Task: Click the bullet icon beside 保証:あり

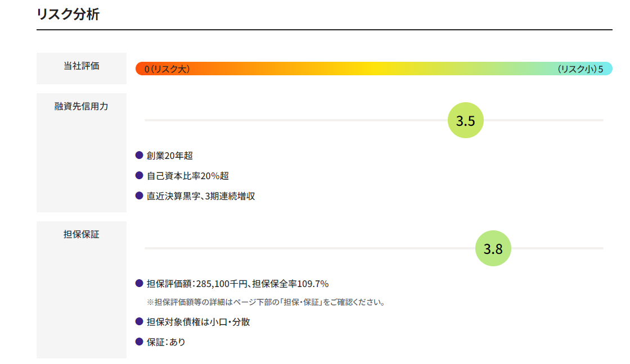Action: click(139, 342)
